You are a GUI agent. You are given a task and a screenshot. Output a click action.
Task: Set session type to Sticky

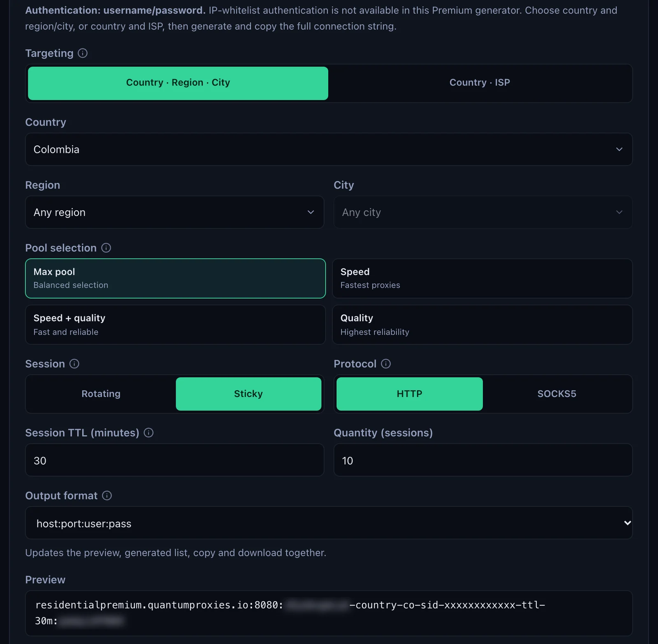tap(248, 394)
